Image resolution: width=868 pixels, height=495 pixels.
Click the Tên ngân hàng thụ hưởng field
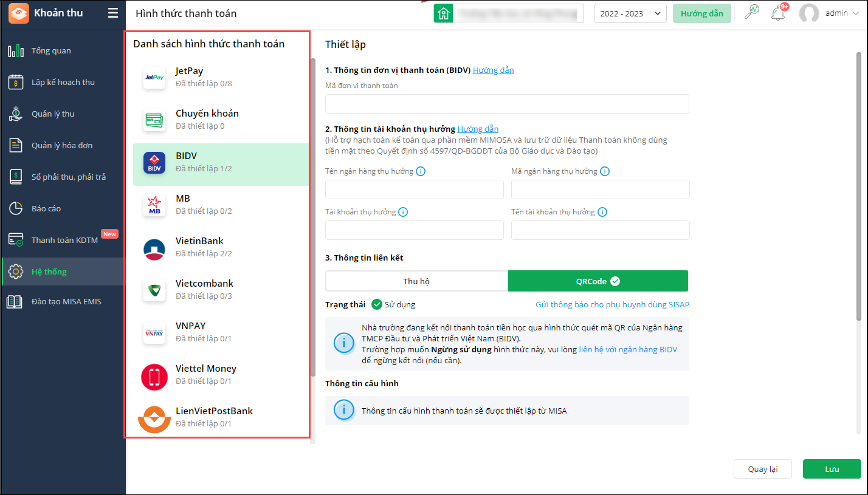[x=415, y=189]
